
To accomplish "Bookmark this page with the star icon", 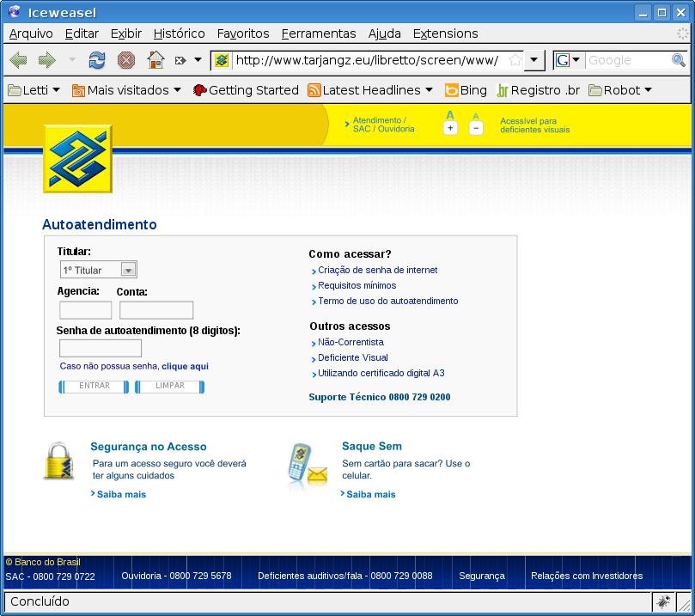I will (x=515, y=60).
